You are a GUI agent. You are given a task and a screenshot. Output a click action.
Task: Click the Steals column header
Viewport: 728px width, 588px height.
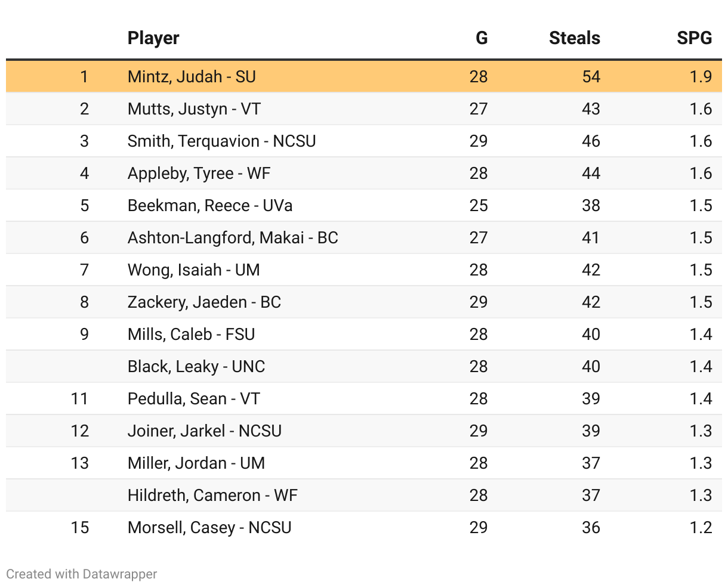(x=574, y=38)
